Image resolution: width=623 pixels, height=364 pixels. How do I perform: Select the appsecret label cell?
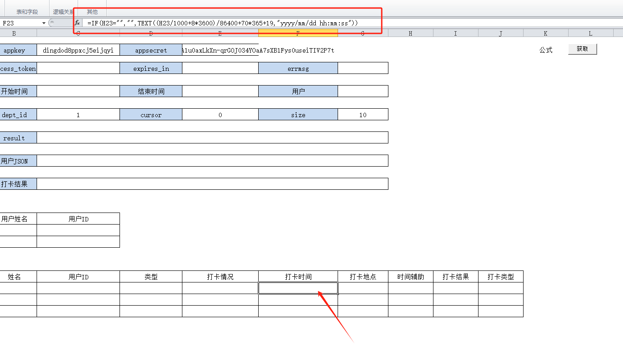click(151, 50)
